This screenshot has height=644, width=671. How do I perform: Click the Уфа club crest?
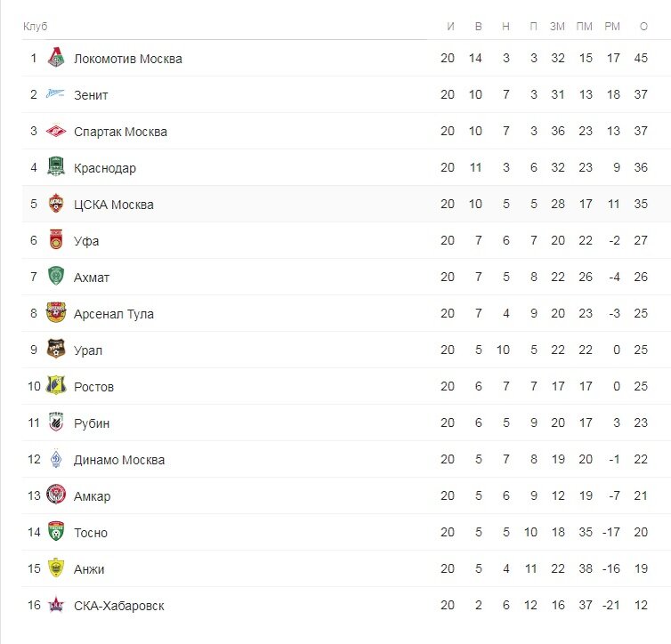coord(56,239)
